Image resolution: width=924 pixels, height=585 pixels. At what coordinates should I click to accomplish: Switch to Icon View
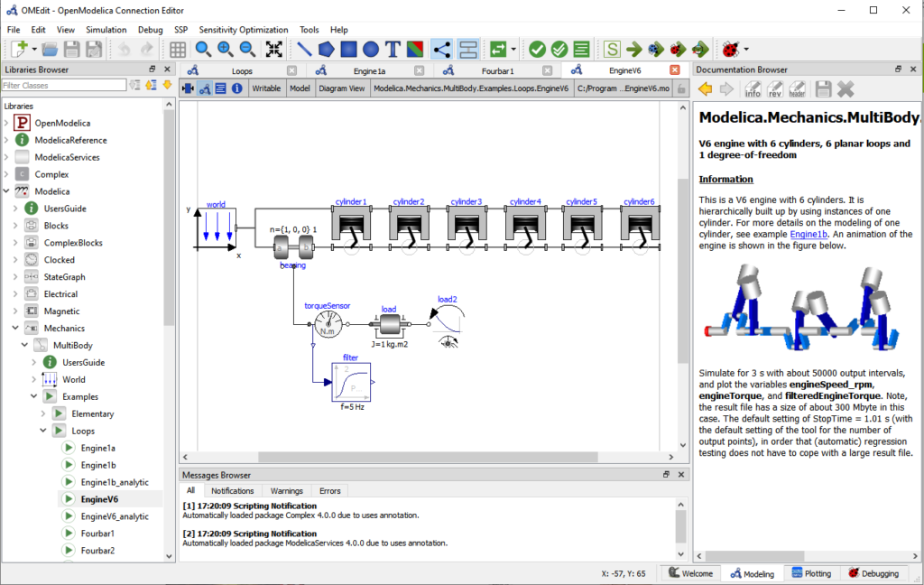tap(188, 88)
